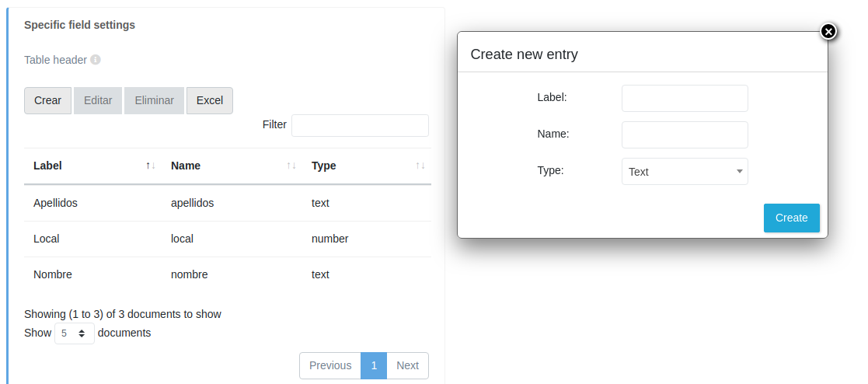This screenshot has width=868, height=384.
Task: Select the Nombre table row
Action: [x=227, y=274]
